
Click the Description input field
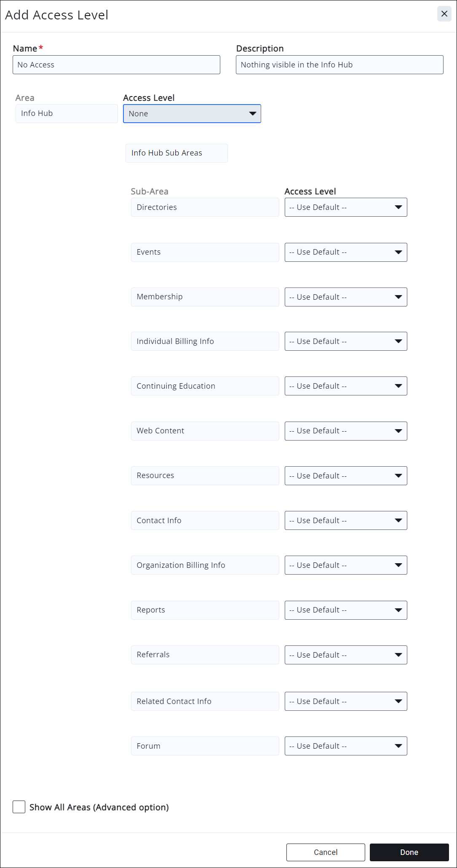[339, 65]
